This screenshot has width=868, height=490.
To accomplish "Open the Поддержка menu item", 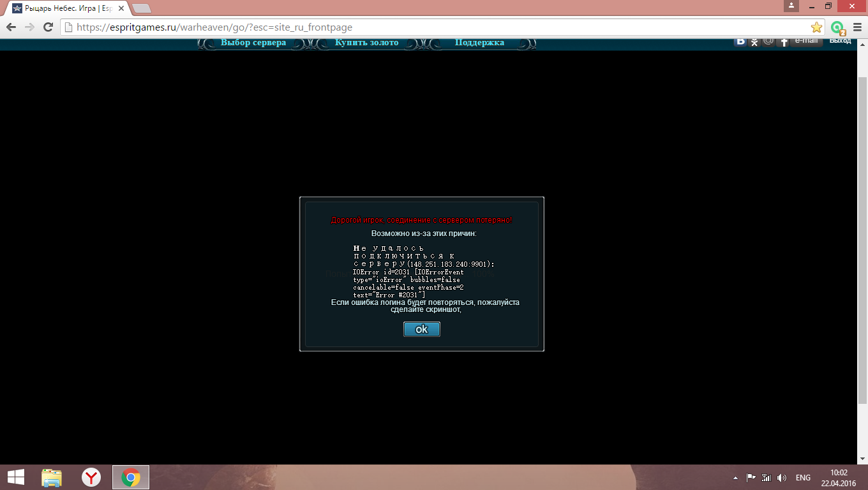I will [479, 43].
